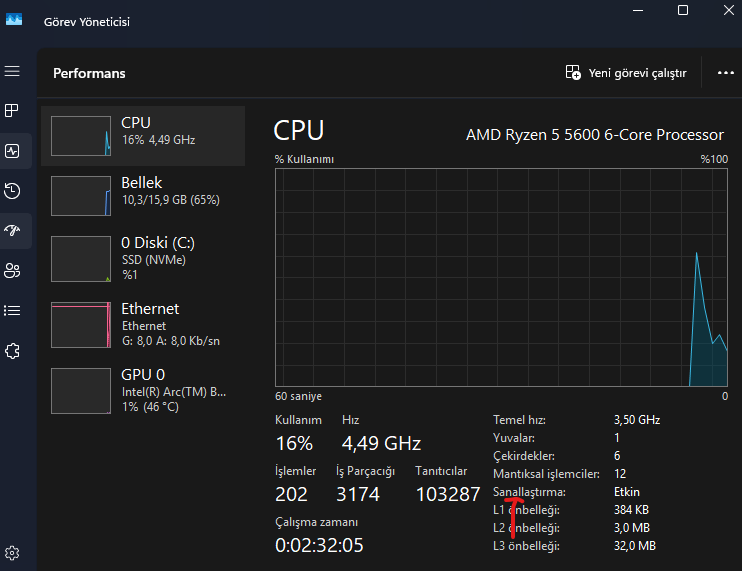
Task: Maximize the Görev Yöneticisi window
Action: click(x=683, y=11)
